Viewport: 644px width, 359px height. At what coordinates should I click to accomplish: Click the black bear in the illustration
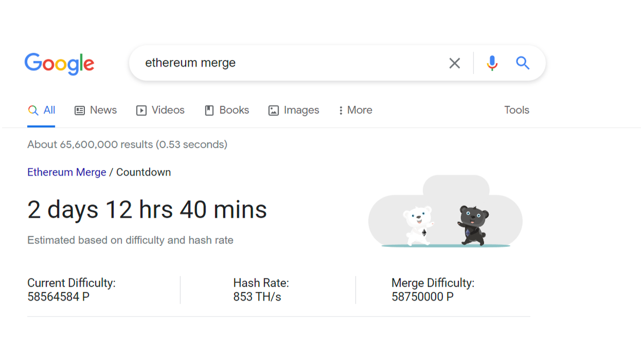(x=472, y=224)
